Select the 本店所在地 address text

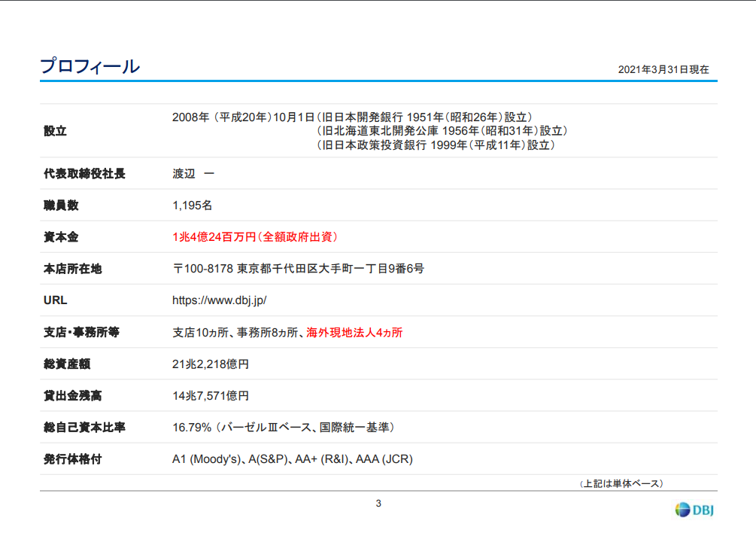(298, 269)
